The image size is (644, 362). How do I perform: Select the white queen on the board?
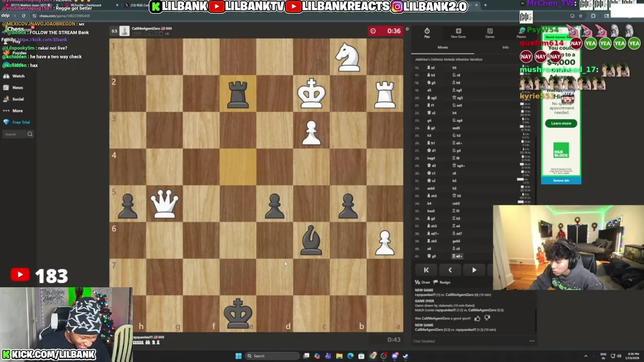coord(165,204)
